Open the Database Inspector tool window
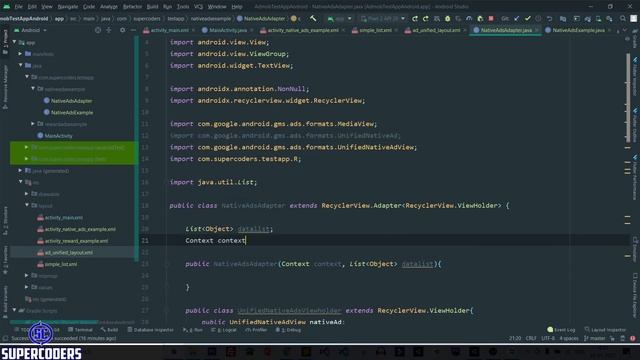640x360 pixels. [151, 329]
